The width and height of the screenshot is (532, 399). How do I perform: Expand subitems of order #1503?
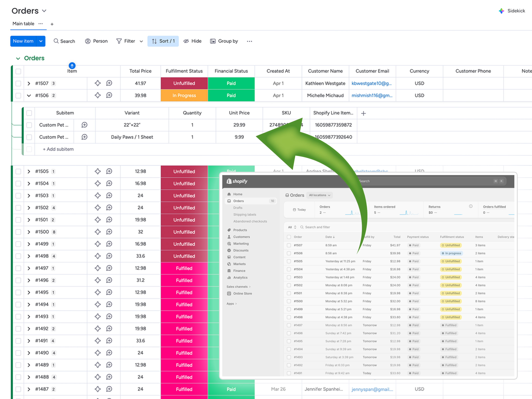pos(29,196)
